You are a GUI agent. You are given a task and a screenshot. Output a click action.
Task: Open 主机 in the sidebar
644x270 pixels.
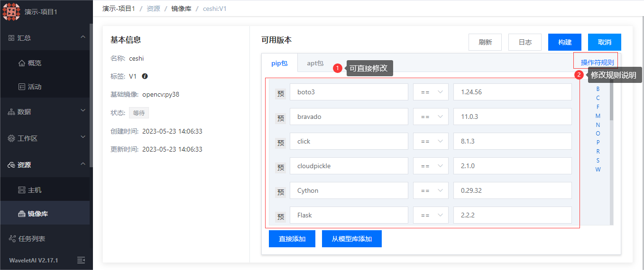pyautogui.click(x=35, y=190)
